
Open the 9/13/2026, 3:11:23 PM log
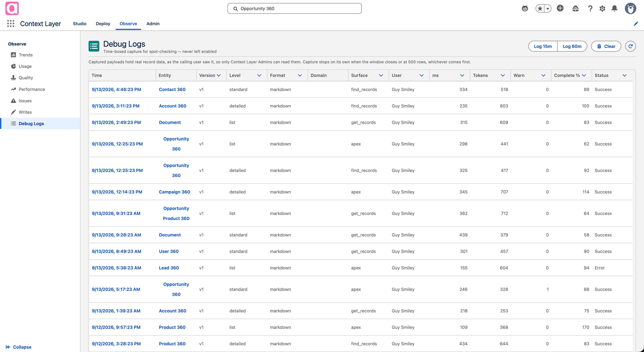(116, 106)
